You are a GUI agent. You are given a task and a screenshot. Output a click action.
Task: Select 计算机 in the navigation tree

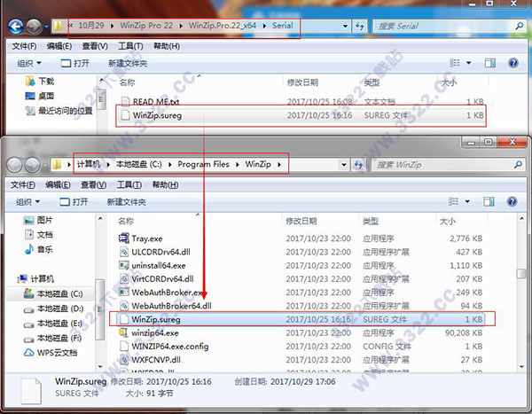[x=35, y=279]
